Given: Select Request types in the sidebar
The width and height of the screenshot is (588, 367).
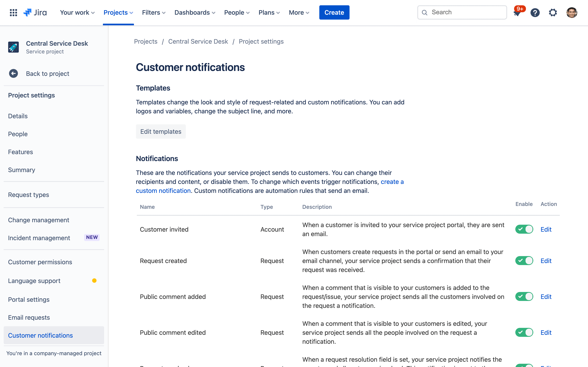Looking at the screenshot, I should tap(28, 195).
